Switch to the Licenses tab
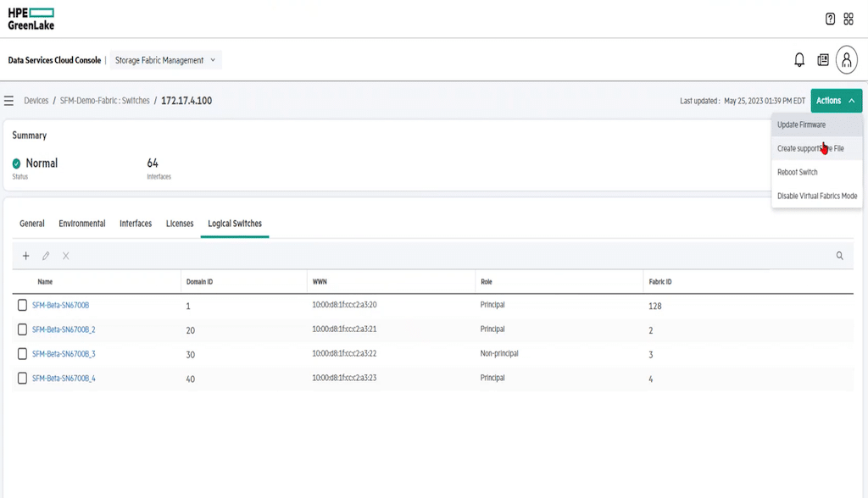The width and height of the screenshot is (868, 498). (x=180, y=224)
